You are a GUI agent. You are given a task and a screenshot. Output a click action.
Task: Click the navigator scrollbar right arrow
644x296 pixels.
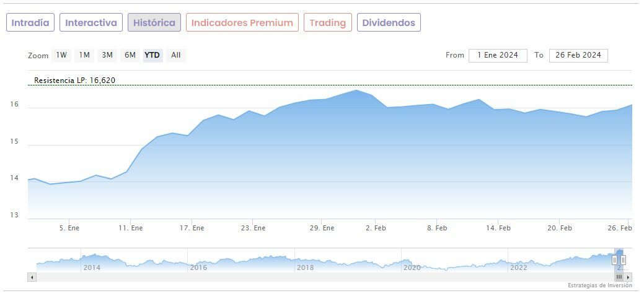click(x=628, y=277)
